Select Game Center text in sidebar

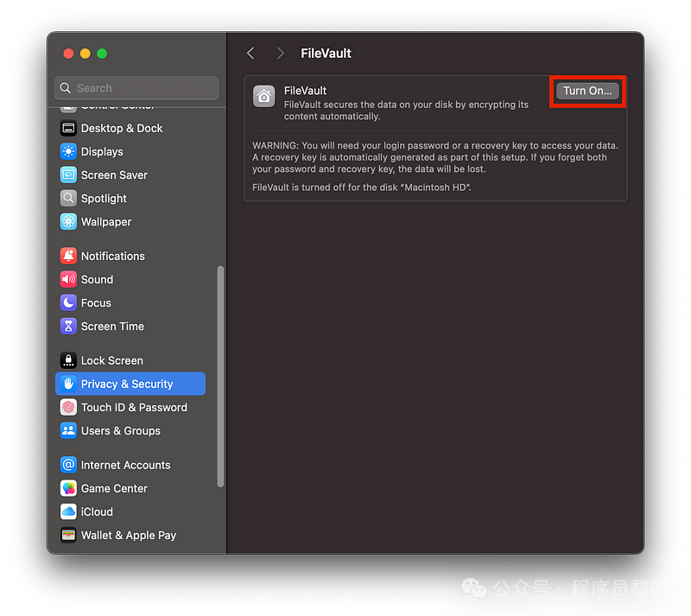tap(114, 489)
